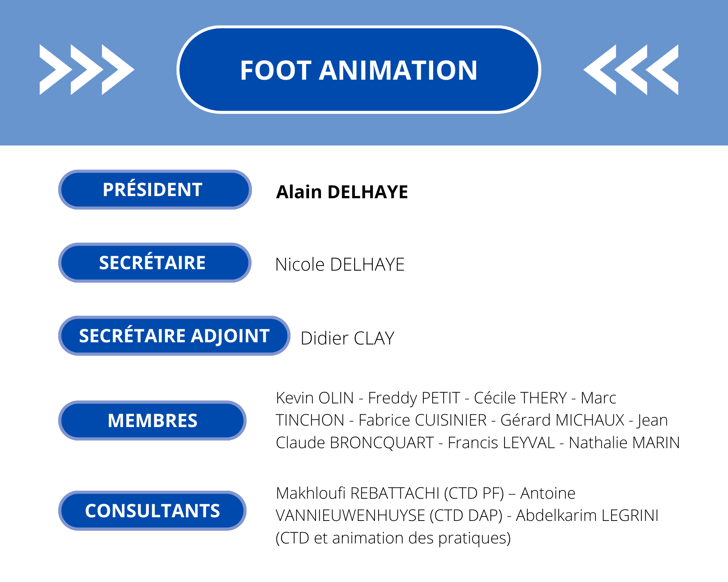Screen dimensions: 728x582
Task: Select the PRÉSIDENT label pill
Action: (x=155, y=190)
